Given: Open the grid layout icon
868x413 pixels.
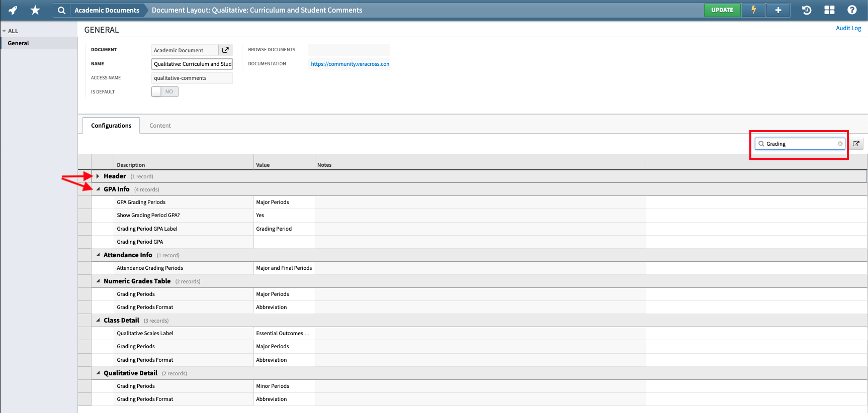Looking at the screenshot, I should (x=829, y=10).
